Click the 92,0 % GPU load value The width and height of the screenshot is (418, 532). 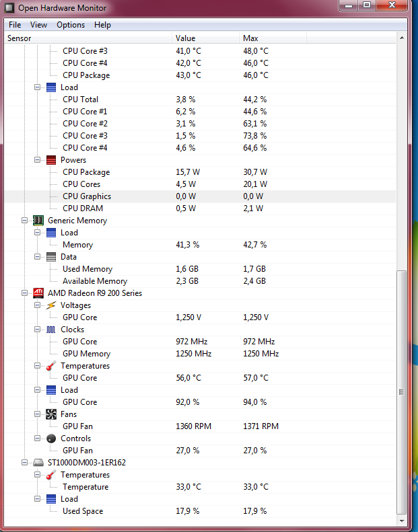click(x=188, y=402)
